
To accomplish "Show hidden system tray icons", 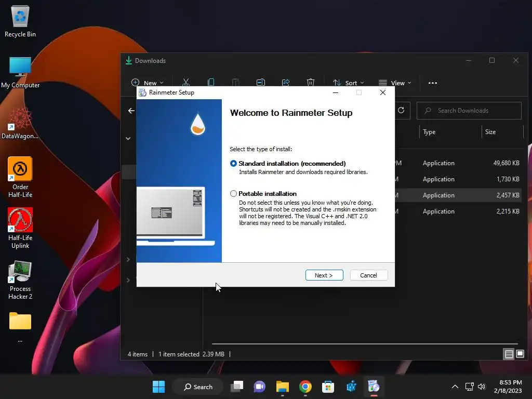I will [455, 387].
